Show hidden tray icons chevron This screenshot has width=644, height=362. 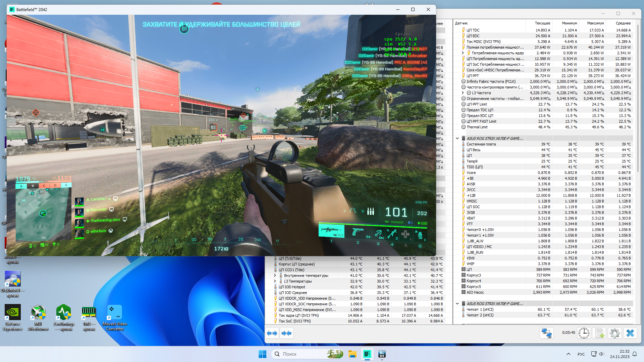[568, 354]
